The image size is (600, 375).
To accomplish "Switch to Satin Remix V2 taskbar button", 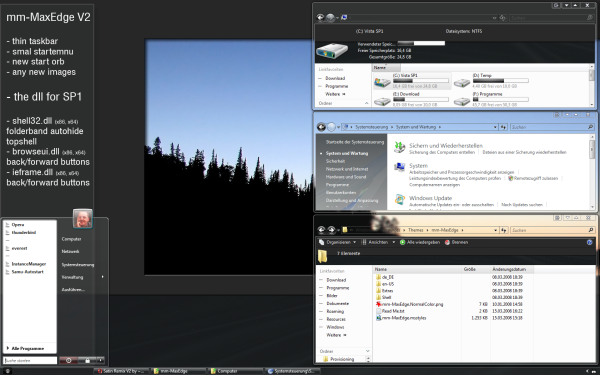I will [122, 371].
